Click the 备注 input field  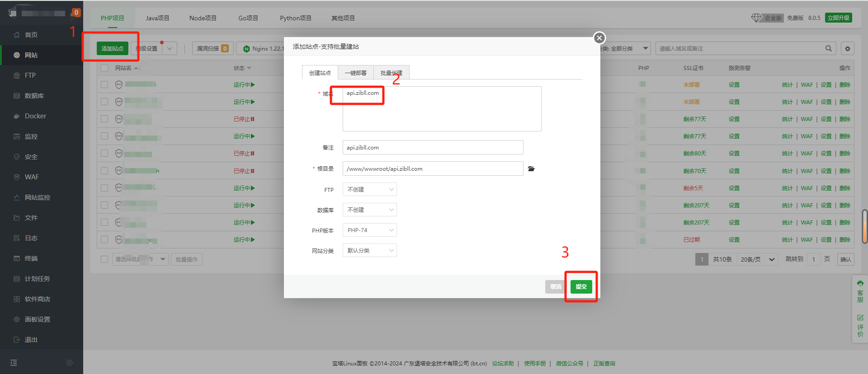(x=433, y=147)
